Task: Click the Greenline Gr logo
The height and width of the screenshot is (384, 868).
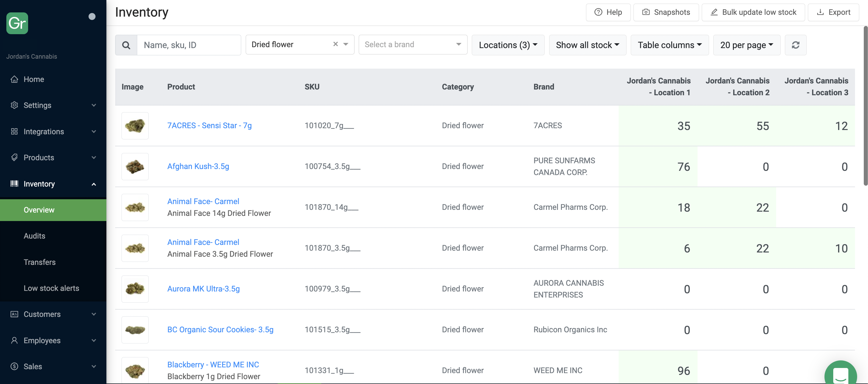Action: [17, 23]
